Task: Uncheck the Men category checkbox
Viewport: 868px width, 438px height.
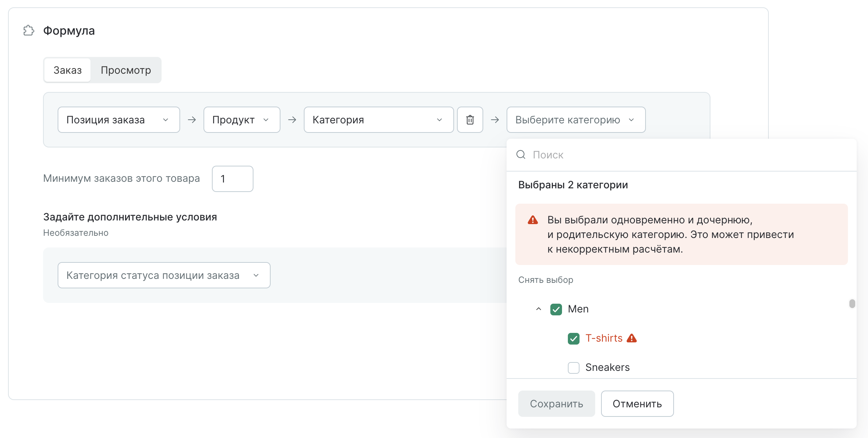Action: [556, 309]
